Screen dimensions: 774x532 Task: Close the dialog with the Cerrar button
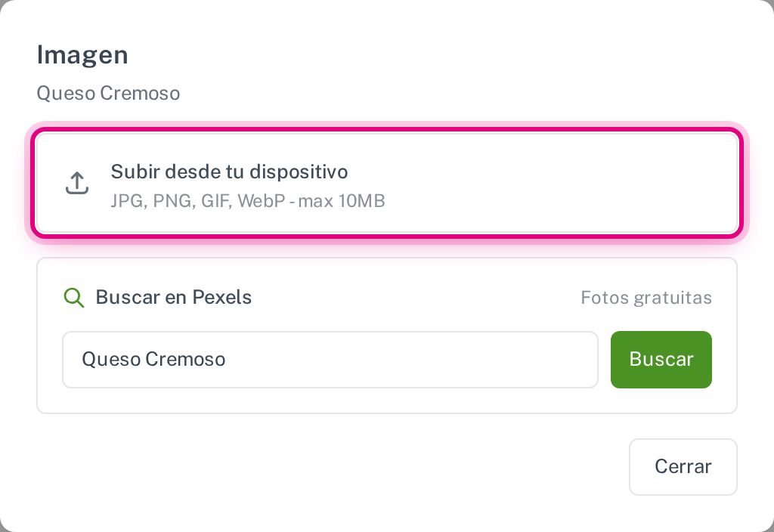coord(683,466)
